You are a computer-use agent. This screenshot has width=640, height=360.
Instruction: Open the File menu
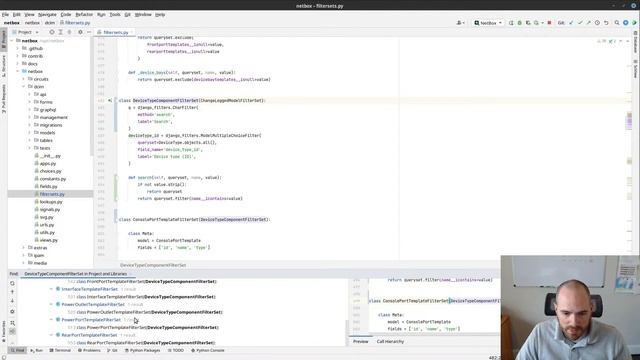pyautogui.click(x=5, y=14)
